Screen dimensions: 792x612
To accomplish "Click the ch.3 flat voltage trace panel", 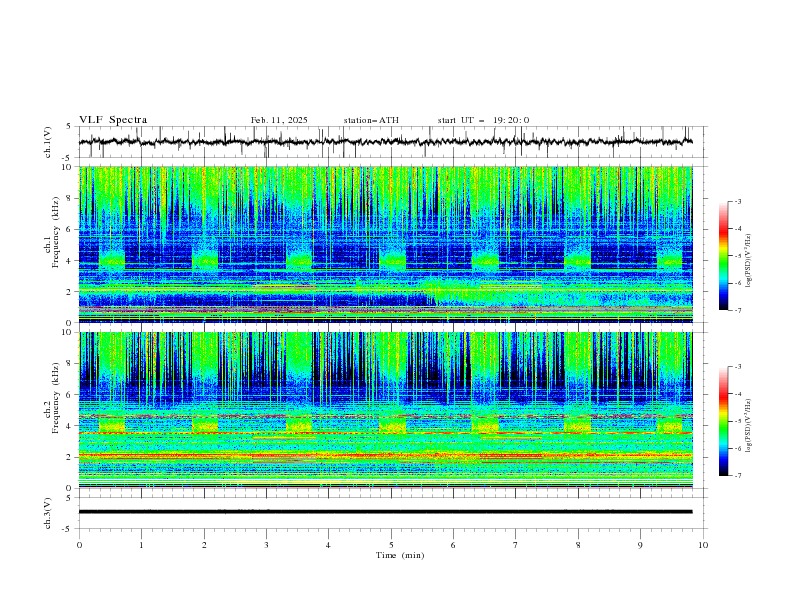I will click(392, 513).
